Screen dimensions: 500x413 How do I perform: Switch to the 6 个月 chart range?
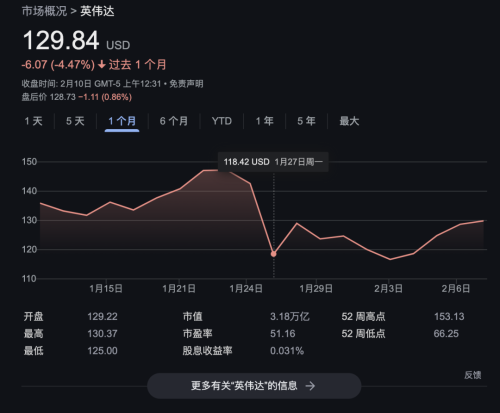(x=174, y=121)
